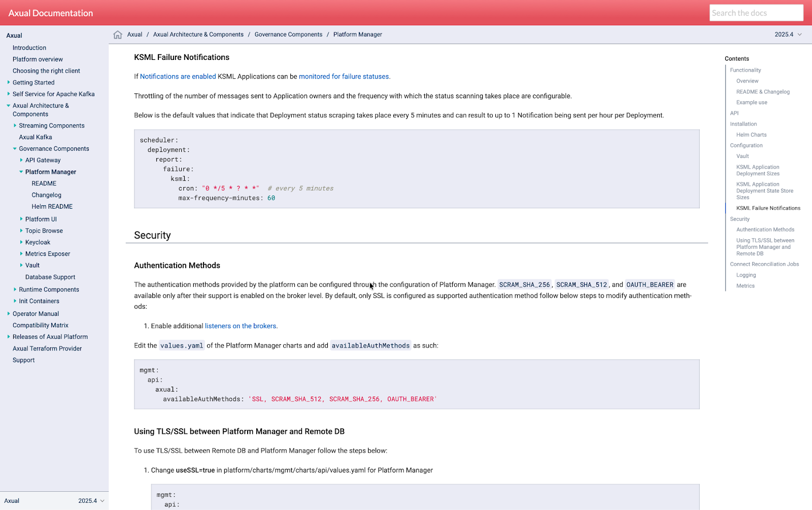
Task: Open the 2025.4 version dropdown at top right
Action: pos(788,35)
